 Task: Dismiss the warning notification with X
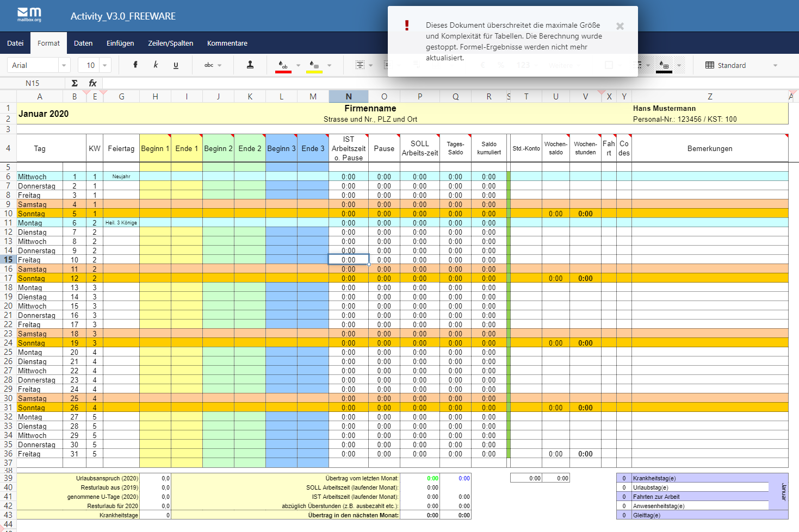pos(620,26)
